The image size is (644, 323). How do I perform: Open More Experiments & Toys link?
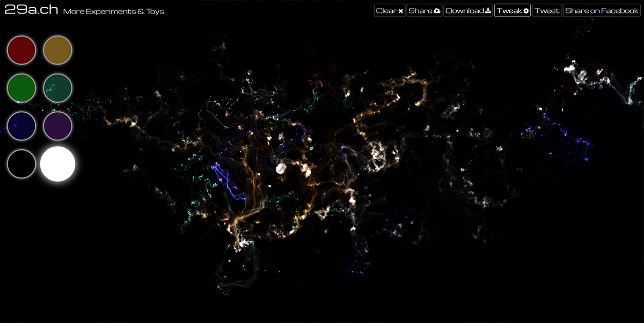click(x=113, y=11)
